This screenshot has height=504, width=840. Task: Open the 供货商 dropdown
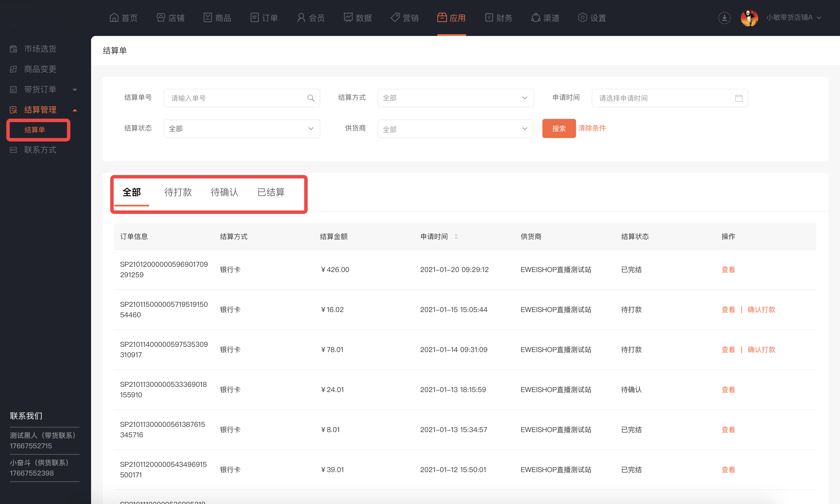coord(455,129)
